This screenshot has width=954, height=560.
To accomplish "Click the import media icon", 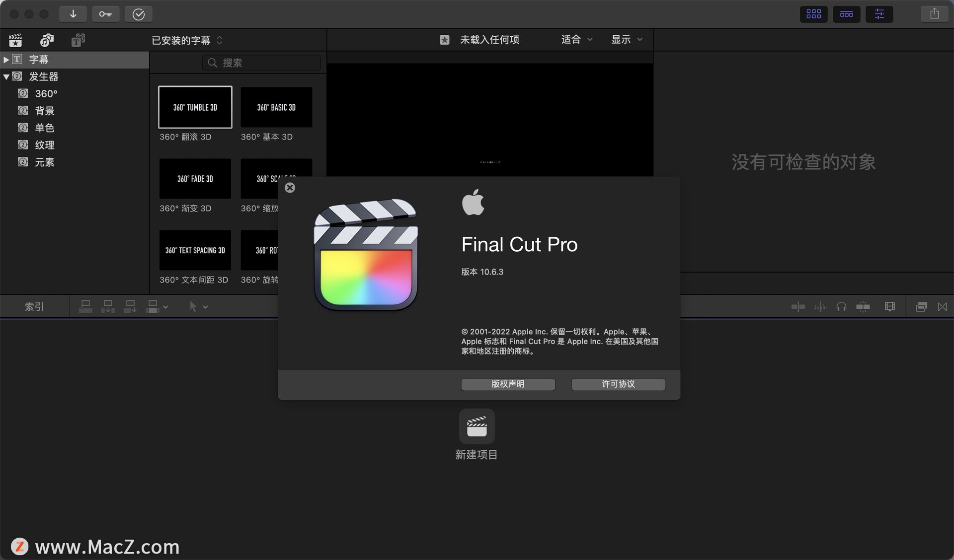I will tap(72, 13).
